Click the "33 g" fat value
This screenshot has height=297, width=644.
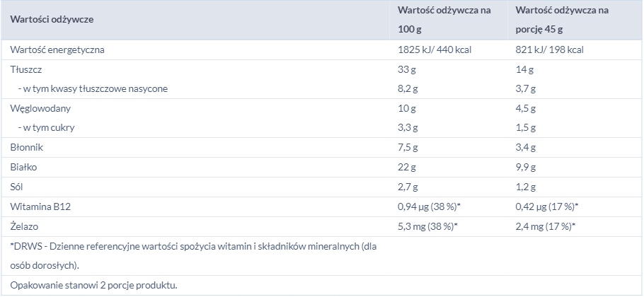[x=408, y=70]
